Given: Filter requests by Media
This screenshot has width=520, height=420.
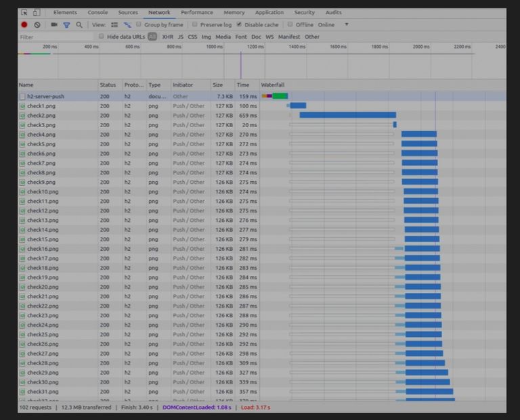Looking at the screenshot, I should [x=223, y=37].
